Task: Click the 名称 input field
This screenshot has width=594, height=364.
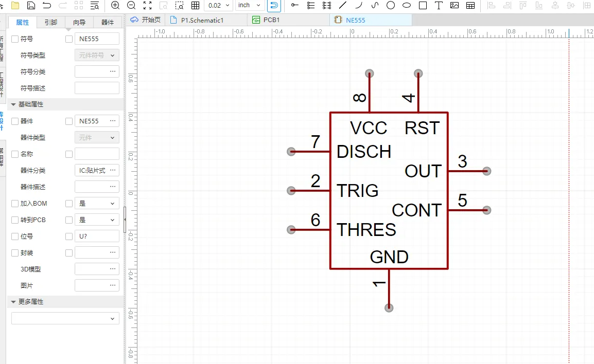Action: pyautogui.click(x=97, y=154)
